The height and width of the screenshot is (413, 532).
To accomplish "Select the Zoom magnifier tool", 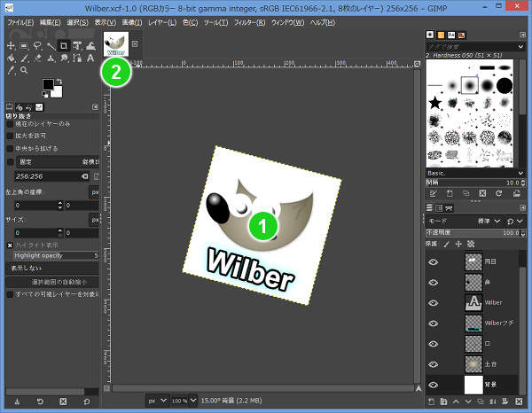I will coord(24,69).
